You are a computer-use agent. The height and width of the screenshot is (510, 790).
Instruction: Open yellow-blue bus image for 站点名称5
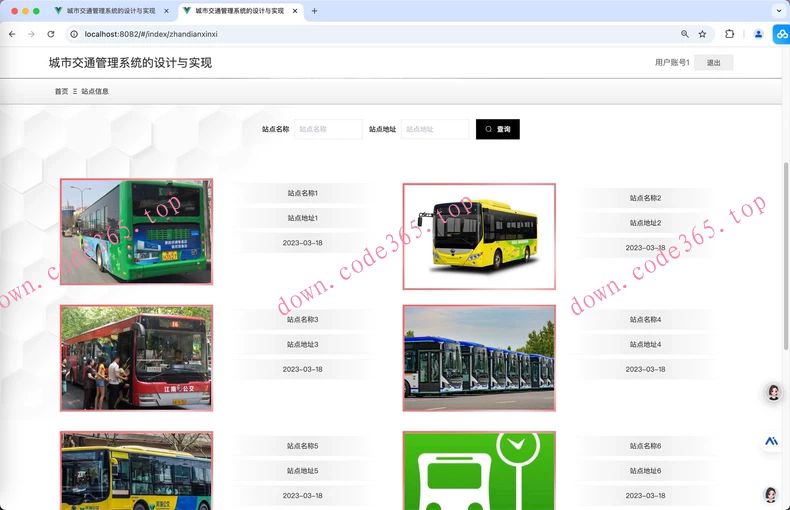pyautogui.click(x=137, y=471)
